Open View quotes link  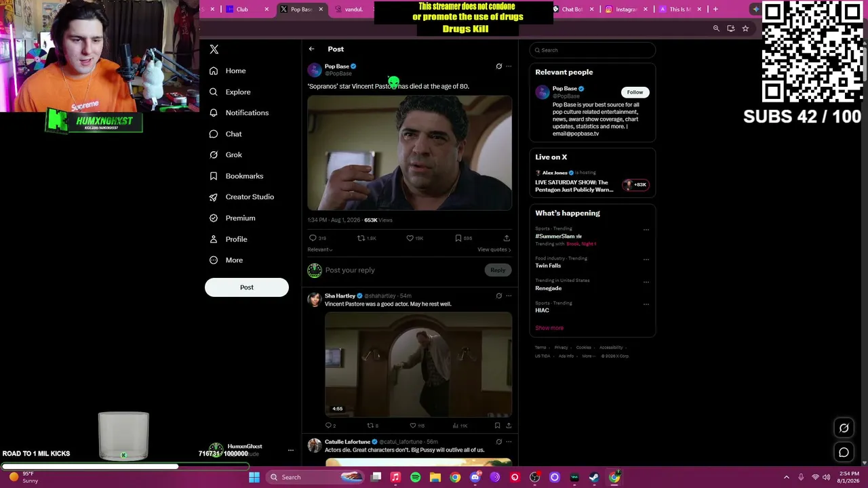[x=494, y=249]
